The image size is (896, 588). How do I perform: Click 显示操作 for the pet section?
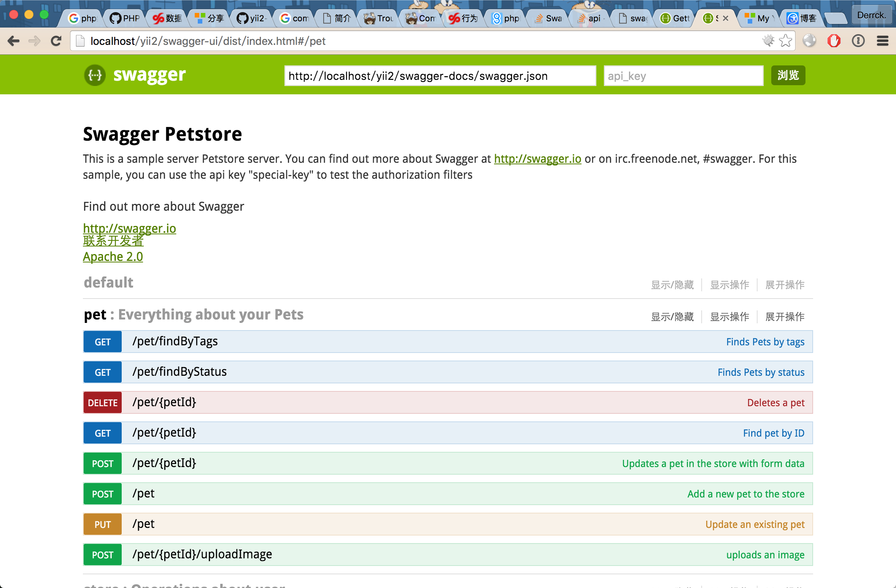tap(729, 316)
